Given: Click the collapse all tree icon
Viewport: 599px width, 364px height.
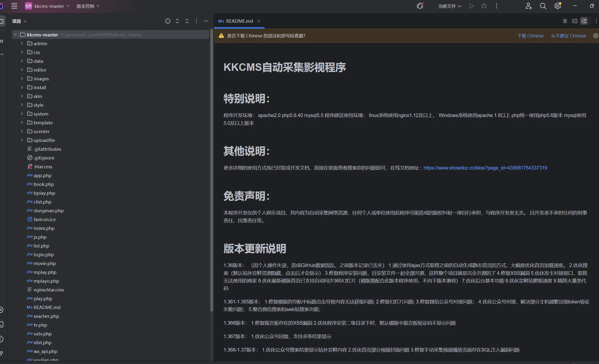Looking at the screenshot, I should coord(187,21).
